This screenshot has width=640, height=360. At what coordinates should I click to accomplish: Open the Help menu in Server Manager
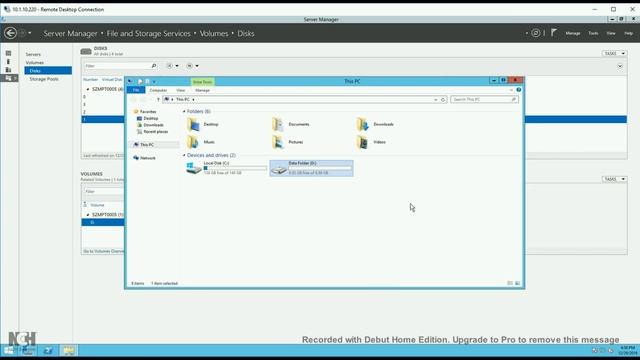pos(628,33)
